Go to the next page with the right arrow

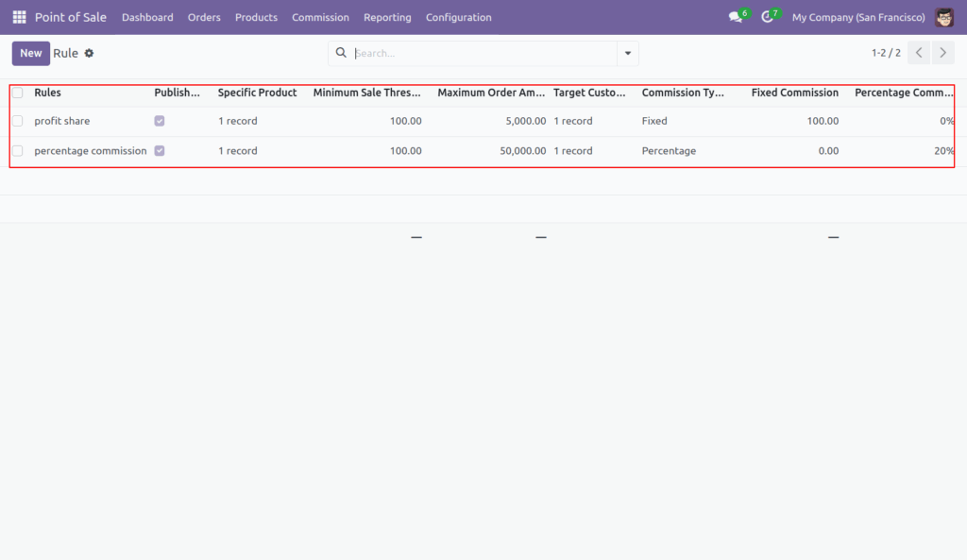(942, 53)
